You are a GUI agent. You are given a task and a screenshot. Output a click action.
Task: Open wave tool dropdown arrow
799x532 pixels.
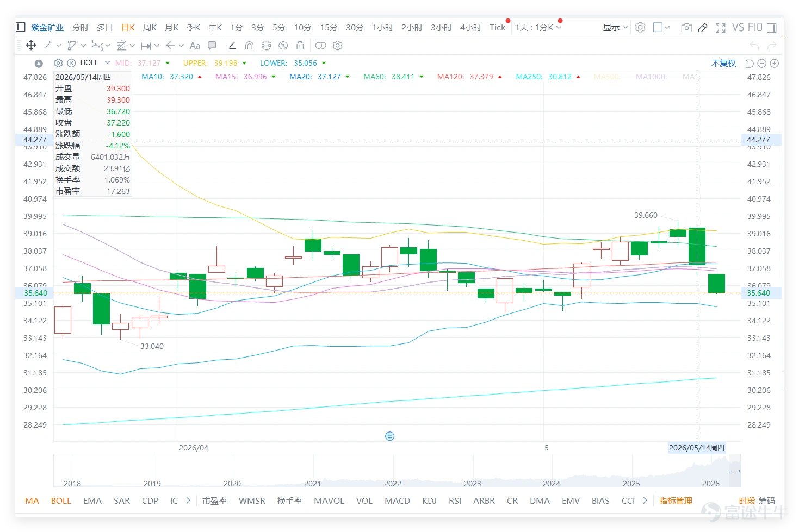pyautogui.click(x=108, y=46)
